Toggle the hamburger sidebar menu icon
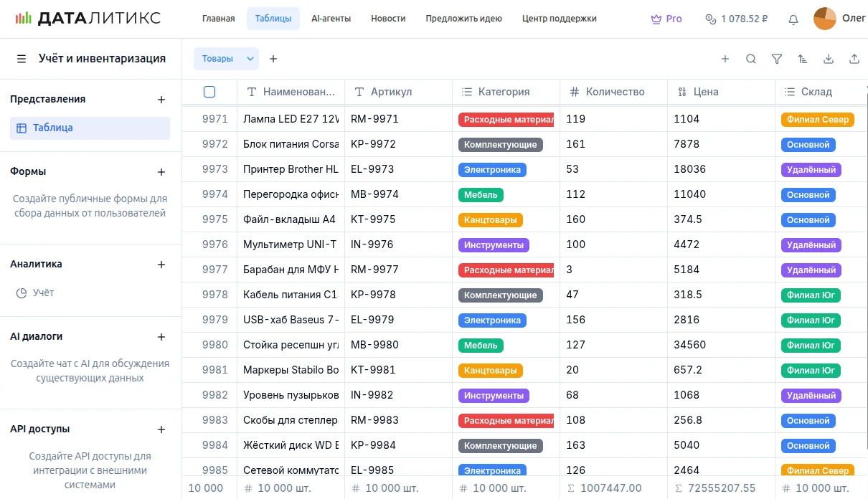The height and width of the screenshot is (499, 868). (x=22, y=59)
